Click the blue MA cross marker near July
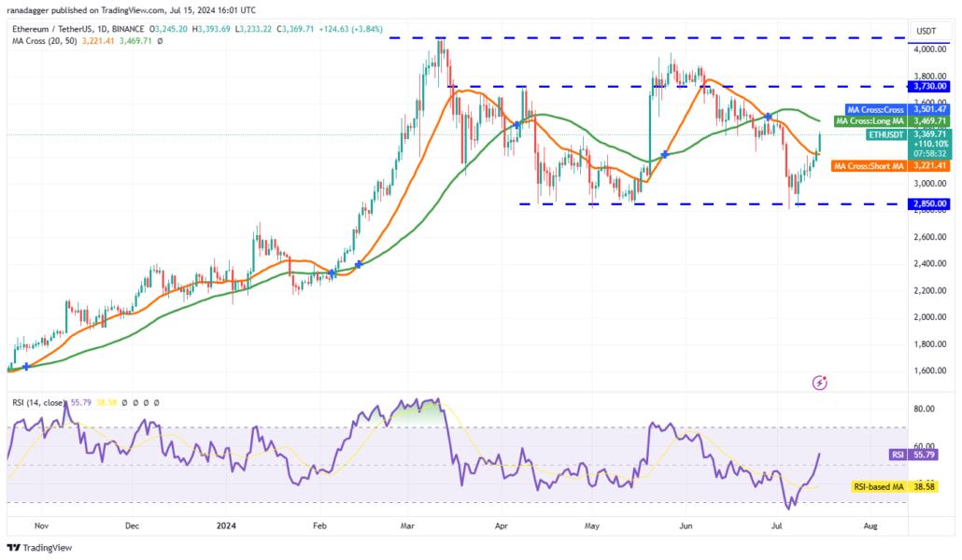 click(768, 117)
